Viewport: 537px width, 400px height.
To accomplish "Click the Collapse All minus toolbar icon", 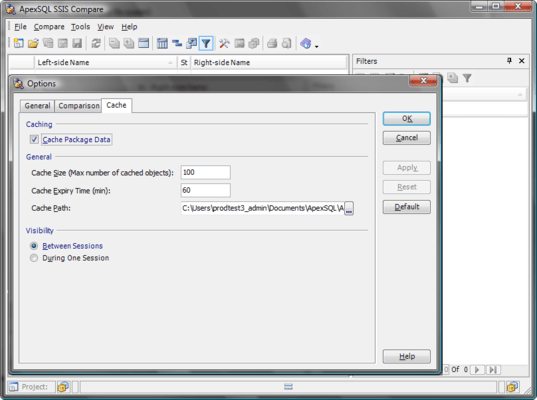I will point(114,43).
